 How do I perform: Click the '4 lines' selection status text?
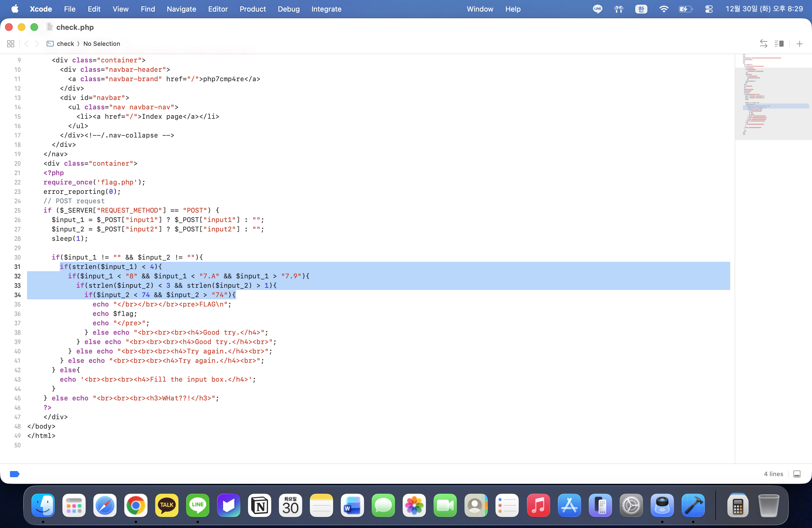[x=773, y=474]
